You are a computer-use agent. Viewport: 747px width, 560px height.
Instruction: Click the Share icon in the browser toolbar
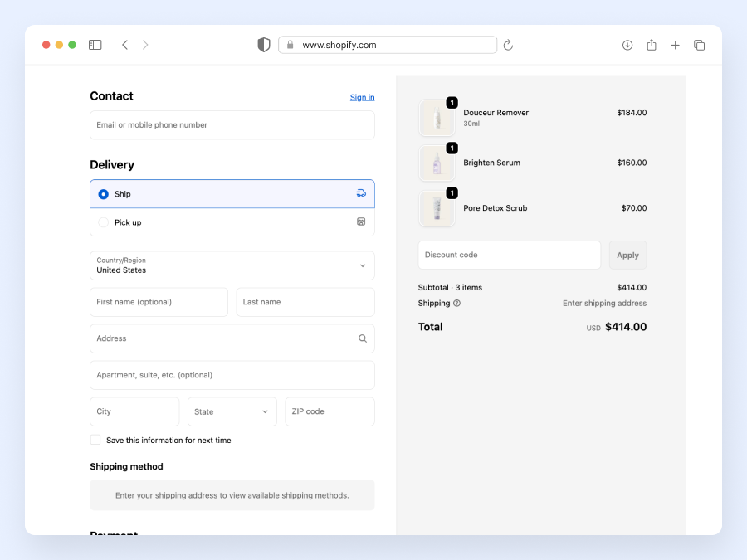click(652, 45)
